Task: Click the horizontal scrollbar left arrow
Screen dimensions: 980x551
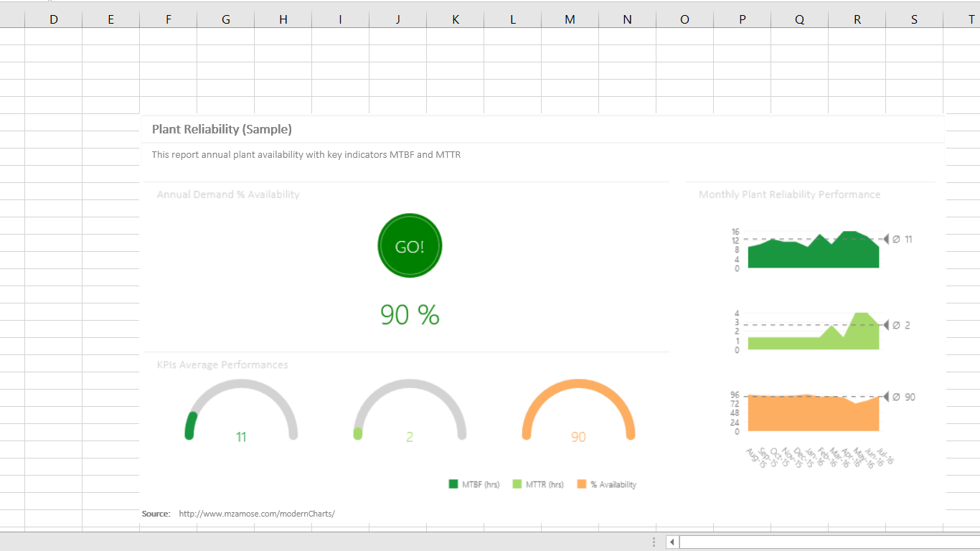Action: click(x=672, y=542)
